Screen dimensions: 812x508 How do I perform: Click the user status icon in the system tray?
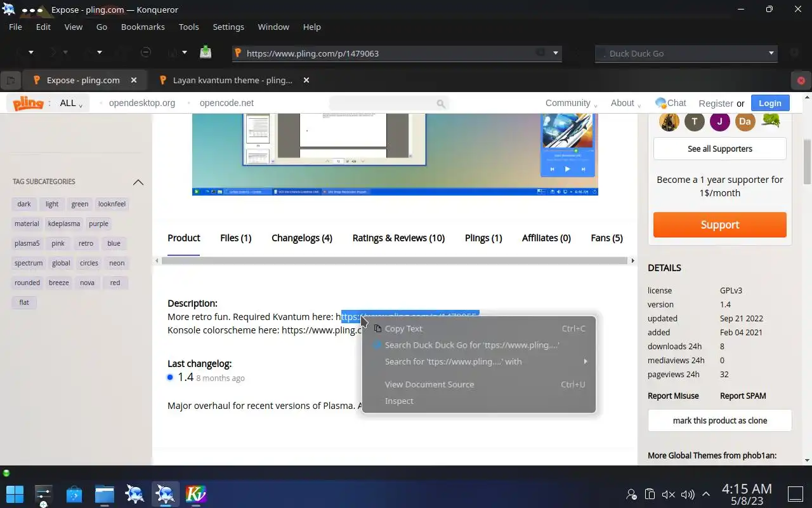631,494
